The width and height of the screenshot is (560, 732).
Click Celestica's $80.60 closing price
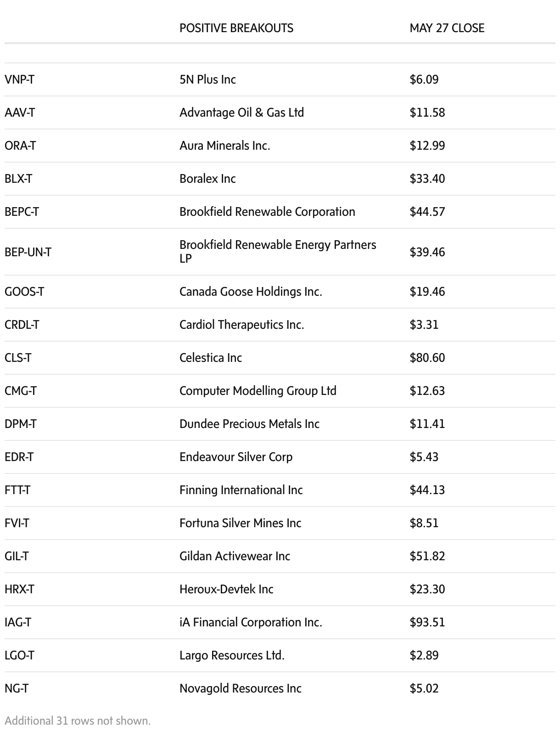pyautogui.click(x=427, y=358)
